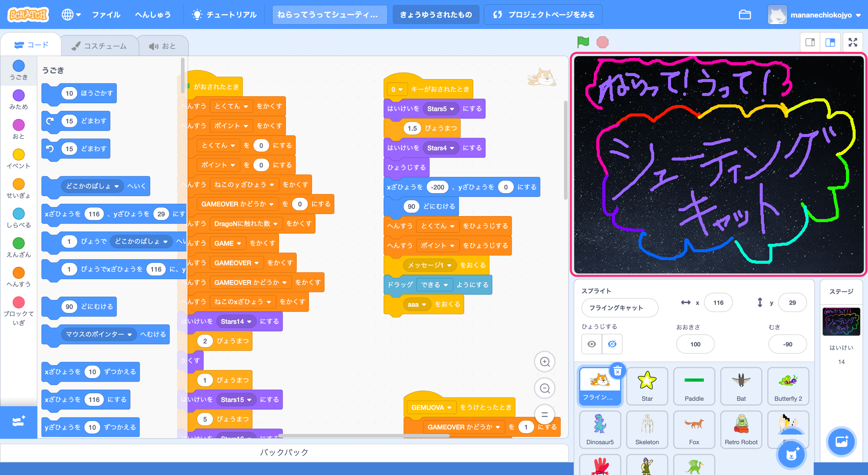868x475 pixels.
Task: Open the mananechiokojyo account menu
Action: coord(821,15)
